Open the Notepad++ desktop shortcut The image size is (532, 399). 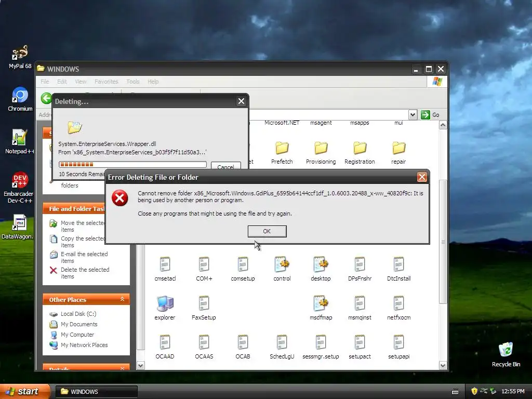tap(19, 141)
